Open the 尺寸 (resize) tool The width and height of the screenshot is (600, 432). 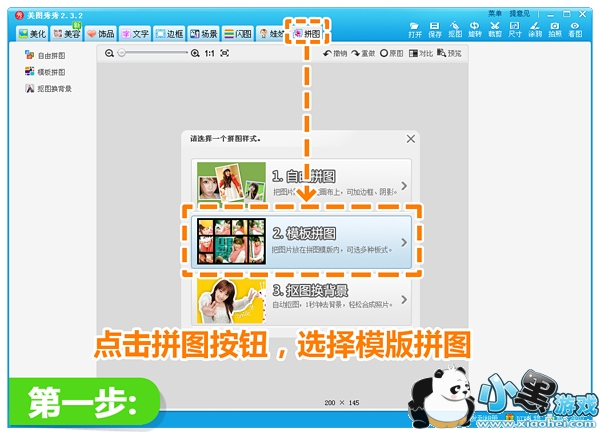click(515, 30)
